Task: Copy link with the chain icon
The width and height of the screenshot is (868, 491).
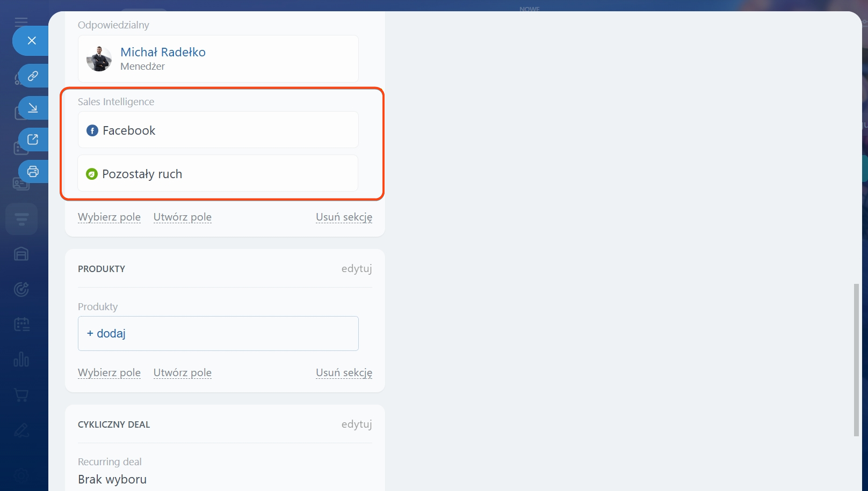Action: coord(33,76)
